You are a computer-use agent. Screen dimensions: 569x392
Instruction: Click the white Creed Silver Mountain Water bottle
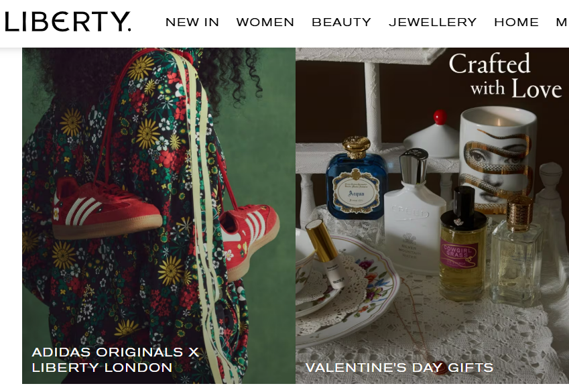tap(414, 212)
